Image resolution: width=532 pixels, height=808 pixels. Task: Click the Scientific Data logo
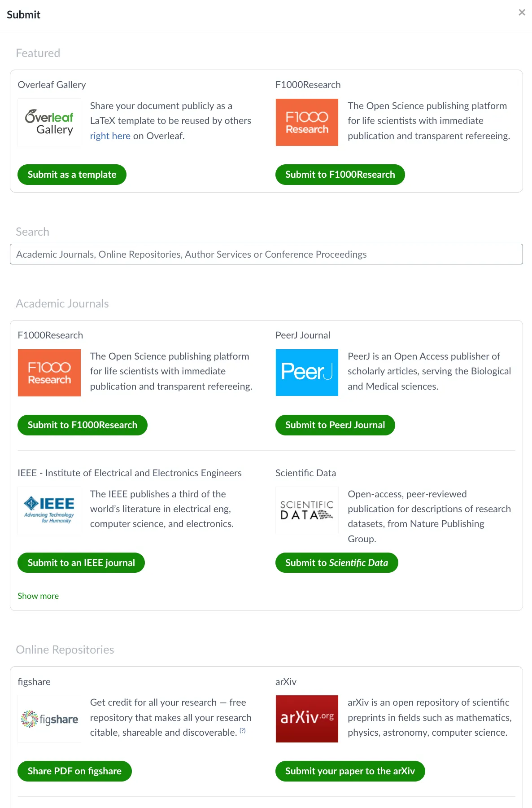pos(307,510)
